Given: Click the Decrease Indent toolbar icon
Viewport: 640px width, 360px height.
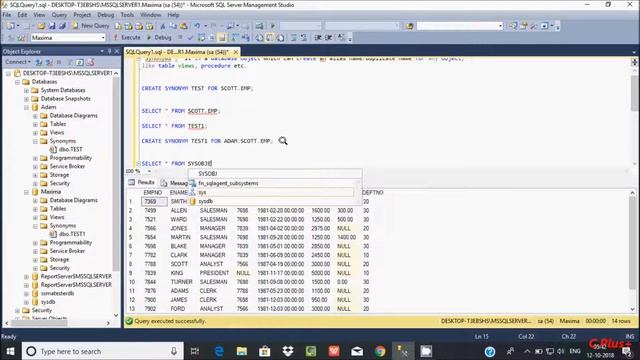Looking at the screenshot, I should tap(318, 38).
